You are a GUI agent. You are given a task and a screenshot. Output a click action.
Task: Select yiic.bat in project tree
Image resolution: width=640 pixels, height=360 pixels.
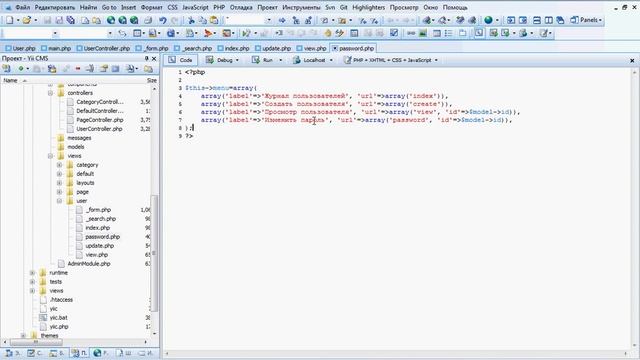[x=58, y=318]
